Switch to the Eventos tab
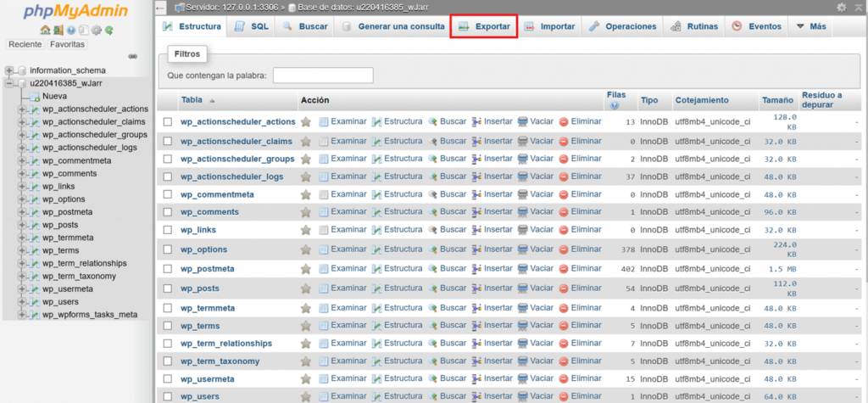 [756, 26]
